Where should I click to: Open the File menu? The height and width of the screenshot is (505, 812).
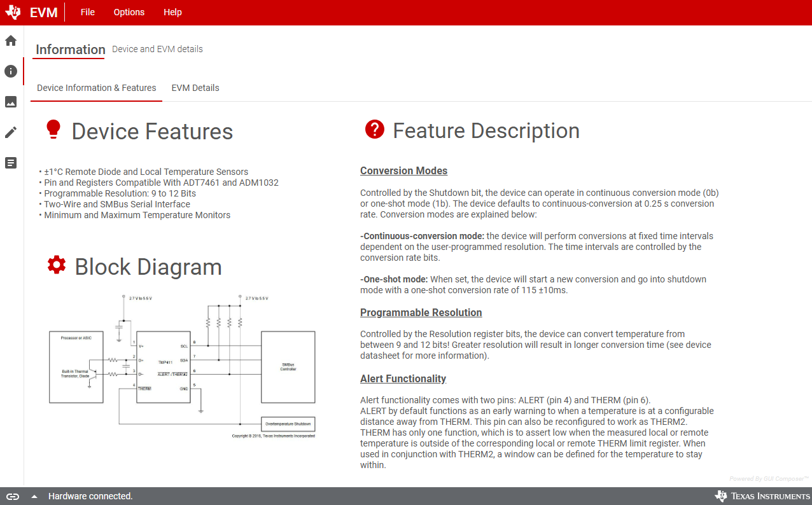point(88,12)
